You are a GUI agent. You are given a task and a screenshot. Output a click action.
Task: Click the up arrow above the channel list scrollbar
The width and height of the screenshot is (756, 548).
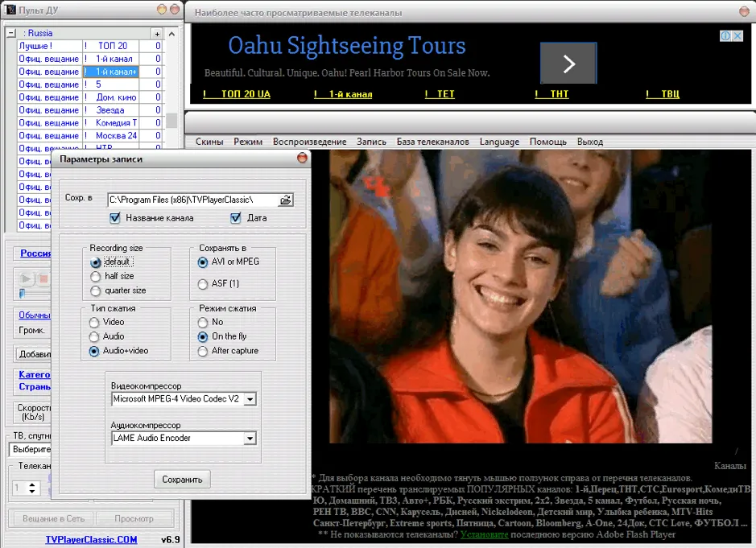tap(171, 34)
